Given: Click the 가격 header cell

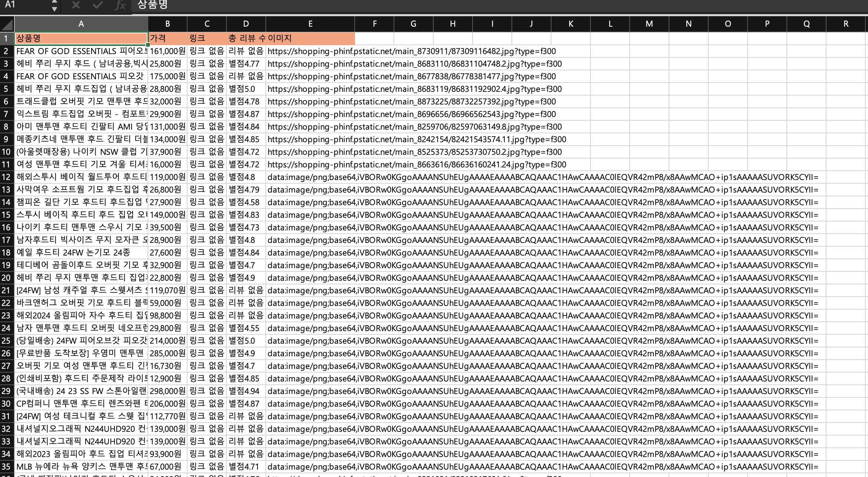Looking at the screenshot, I should [x=168, y=39].
